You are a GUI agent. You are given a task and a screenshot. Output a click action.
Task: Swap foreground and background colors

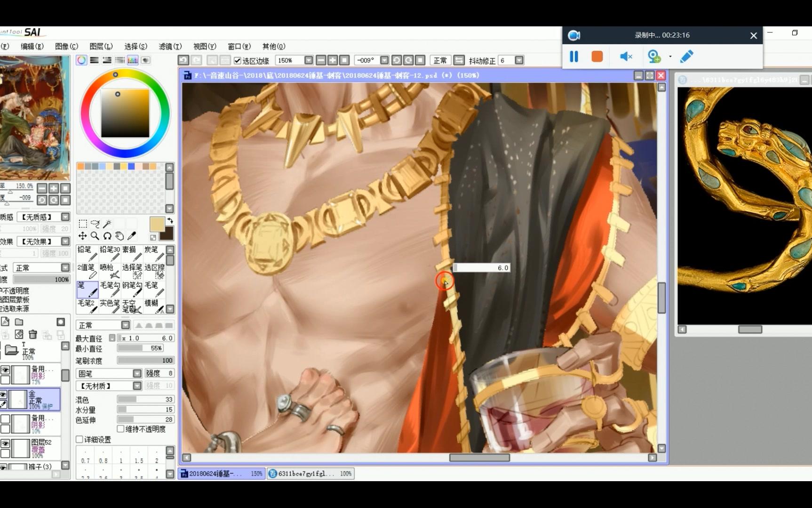click(170, 220)
